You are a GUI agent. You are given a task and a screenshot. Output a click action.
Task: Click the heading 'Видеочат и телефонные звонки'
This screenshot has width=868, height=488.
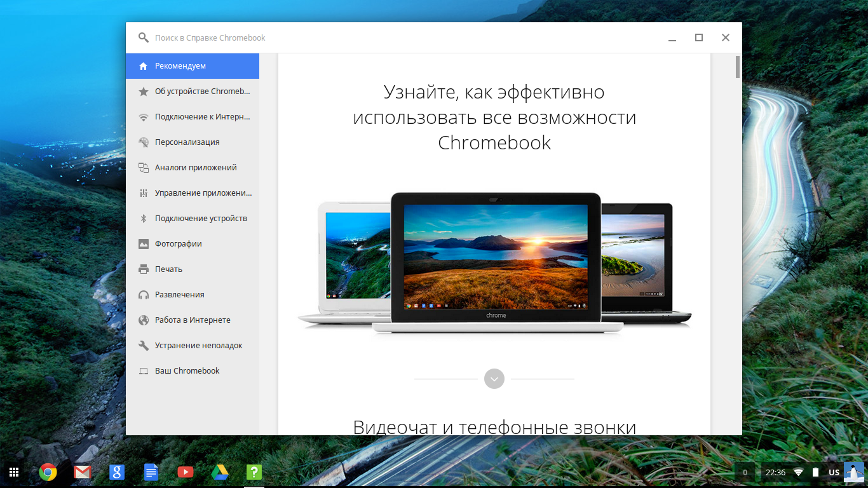[x=494, y=427]
